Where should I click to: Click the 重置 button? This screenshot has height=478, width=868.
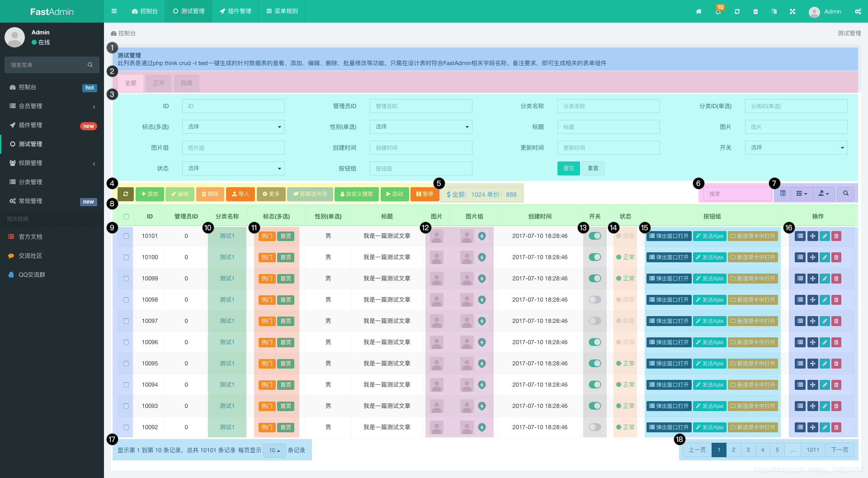pyautogui.click(x=593, y=168)
